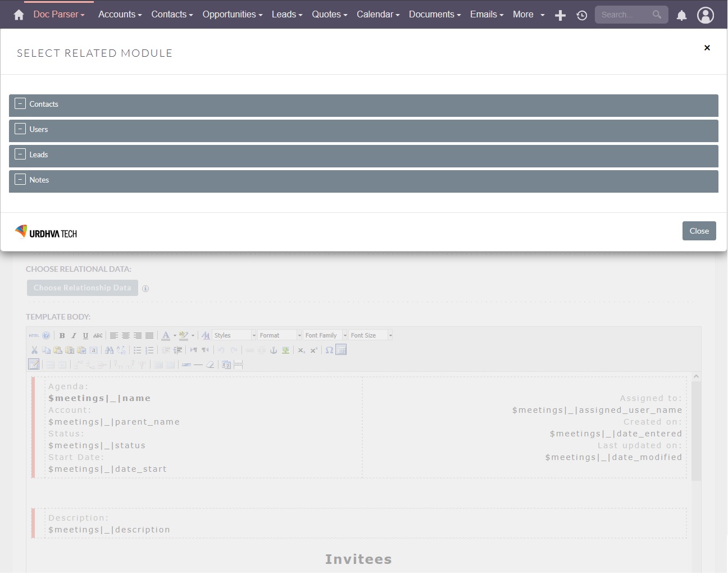Go to the home page icon

[x=19, y=15]
